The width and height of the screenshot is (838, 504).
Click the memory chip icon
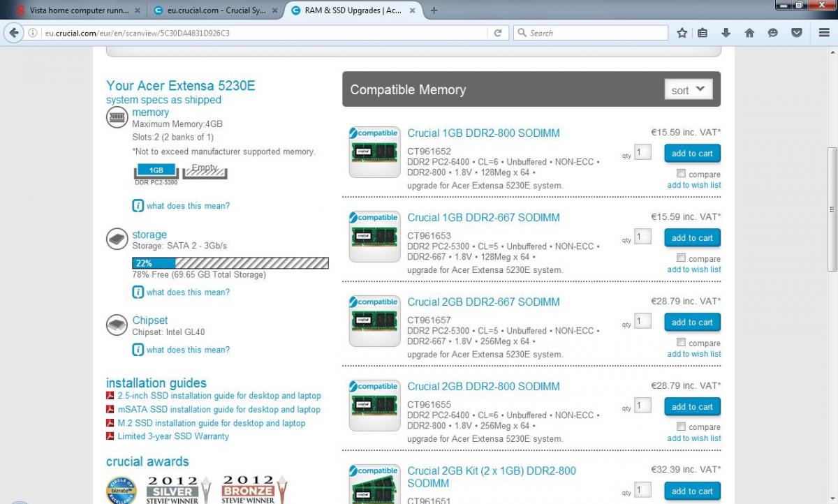117,117
